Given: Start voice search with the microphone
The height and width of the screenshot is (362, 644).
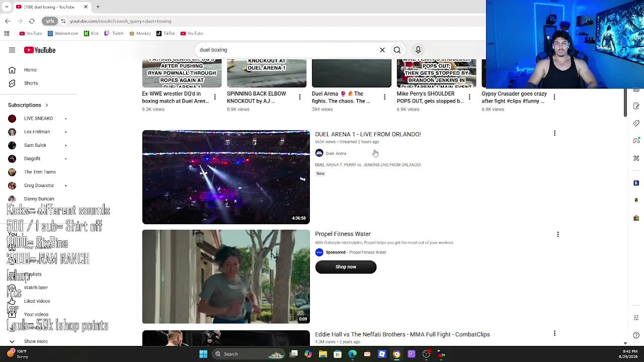Looking at the screenshot, I should (x=418, y=50).
